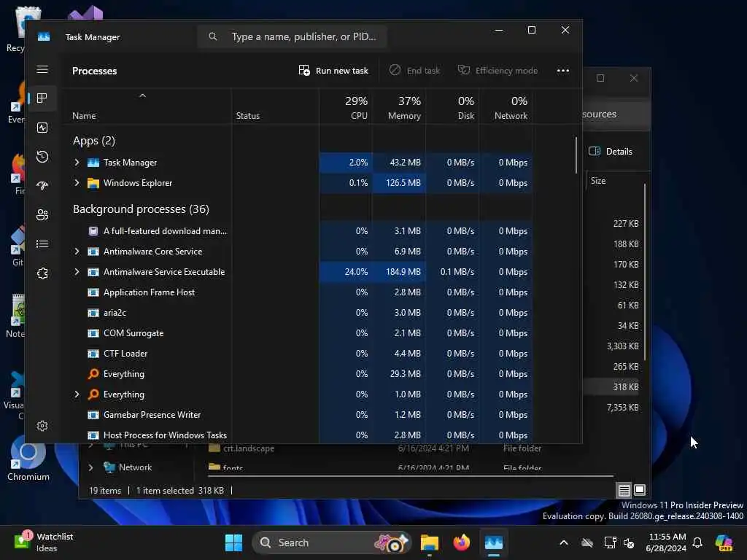Expand the Task Manager process row
The image size is (747, 560).
click(x=77, y=163)
